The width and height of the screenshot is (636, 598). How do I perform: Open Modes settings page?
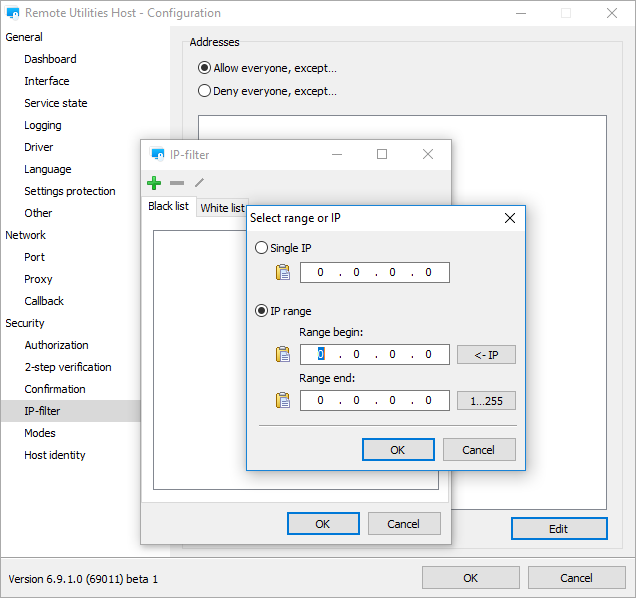40,433
